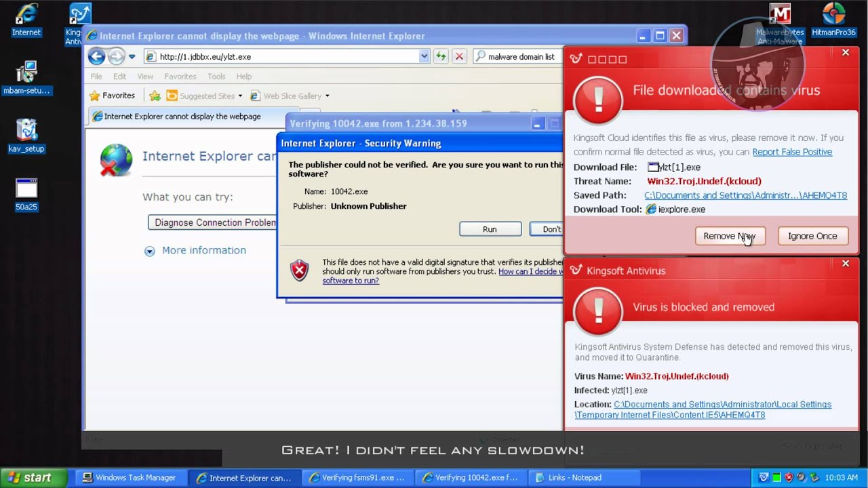This screenshot has width=868, height=488.
Task: Open the mbam-setup desktop icon
Action: 26,77
